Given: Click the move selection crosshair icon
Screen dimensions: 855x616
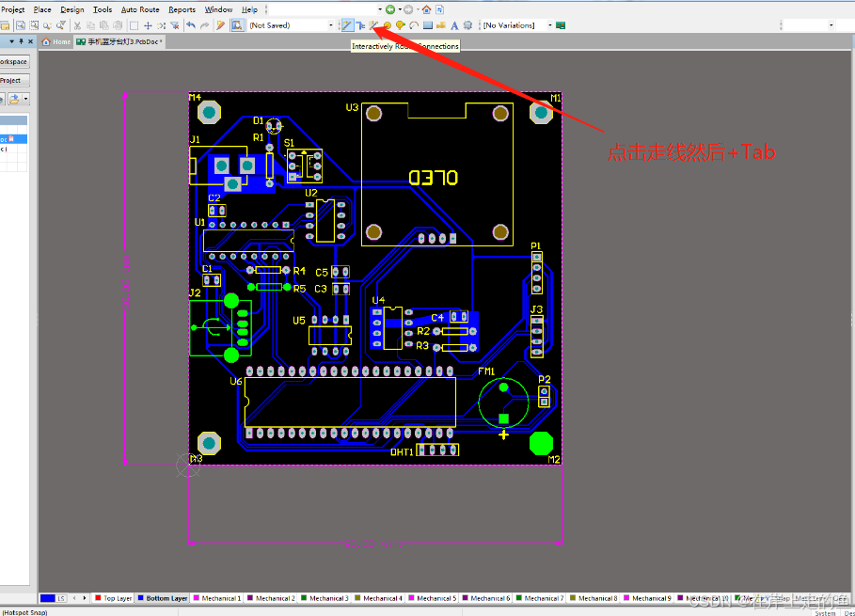Looking at the screenshot, I should pos(148,25).
